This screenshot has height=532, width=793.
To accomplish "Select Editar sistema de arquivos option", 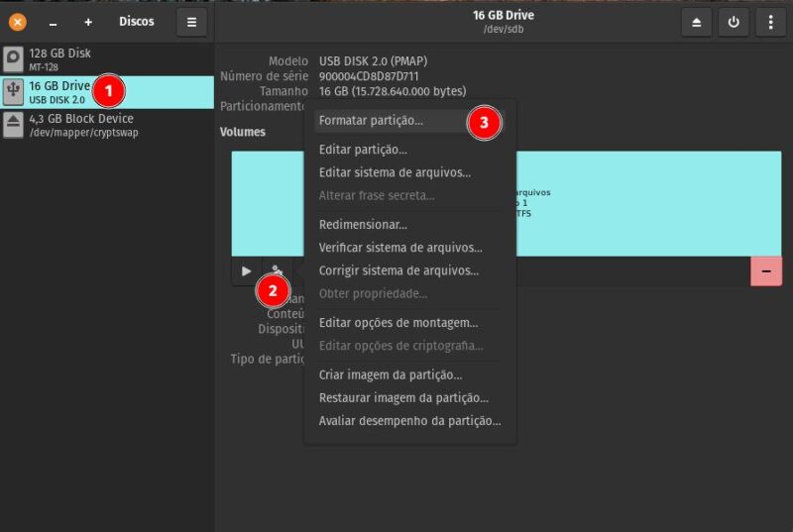I will (x=395, y=172).
